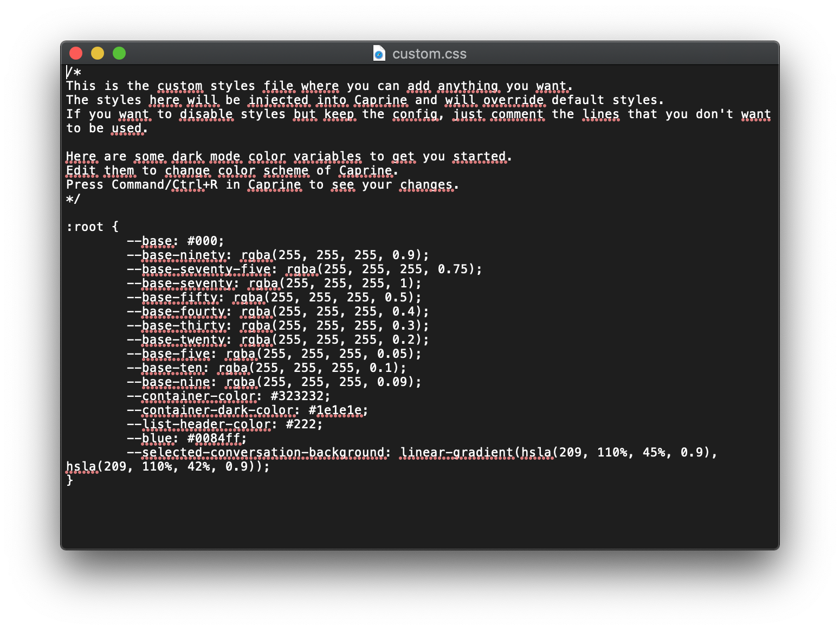This screenshot has height=630, width=840.
Task: Click the custom.css window title
Action: coord(429,54)
